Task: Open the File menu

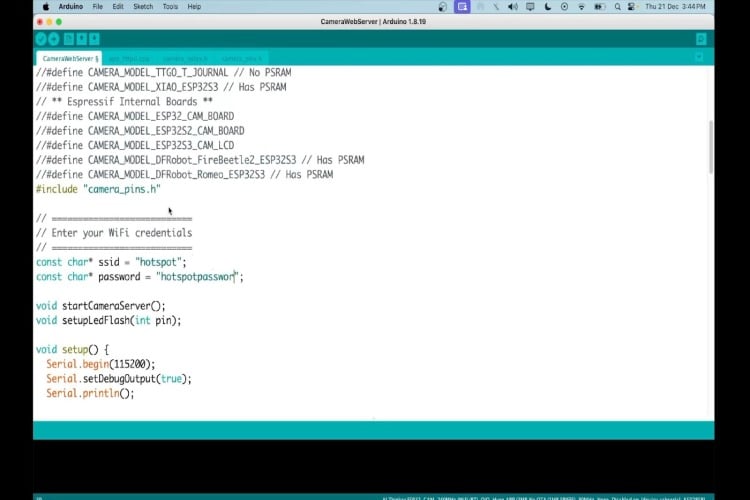Action: [x=97, y=7]
